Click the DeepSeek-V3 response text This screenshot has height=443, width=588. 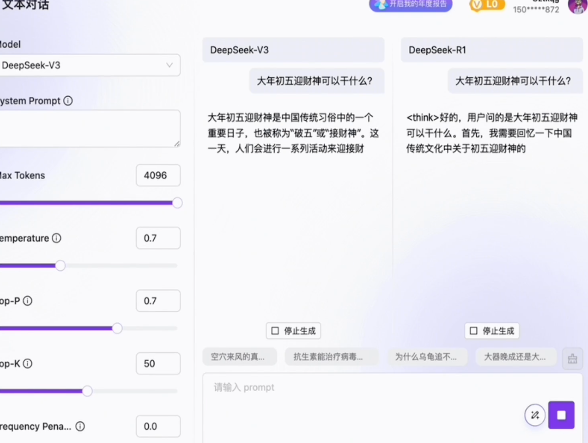[293, 133]
